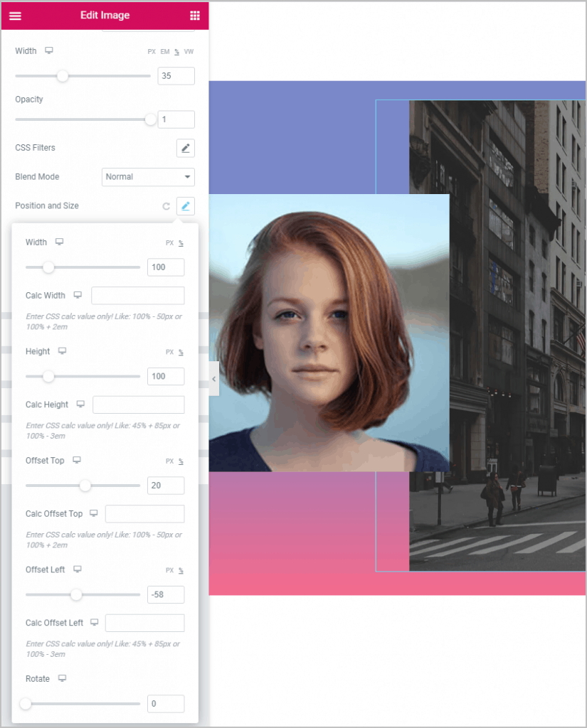Screen dimensions: 587x728
Task: Open the hamburger menu in the panel header
Action: pyautogui.click(x=15, y=15)
